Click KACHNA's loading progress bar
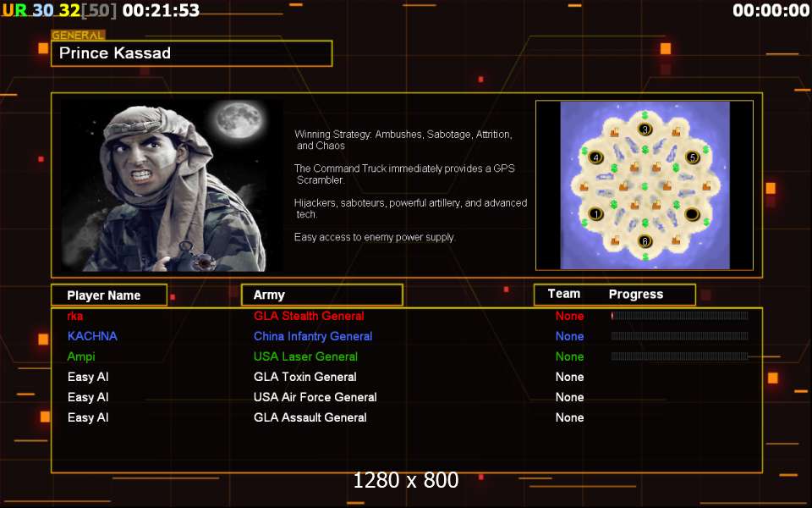Screen dimensions: 812x508 point(679,336)
